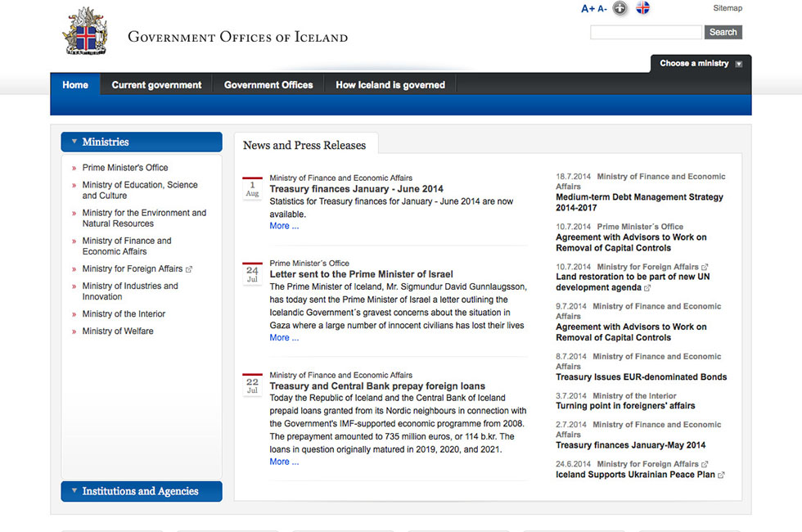Open Ministry of Education, Science and Culture
The width and height of the screenshot is (802, 532).
pos(140,190)
